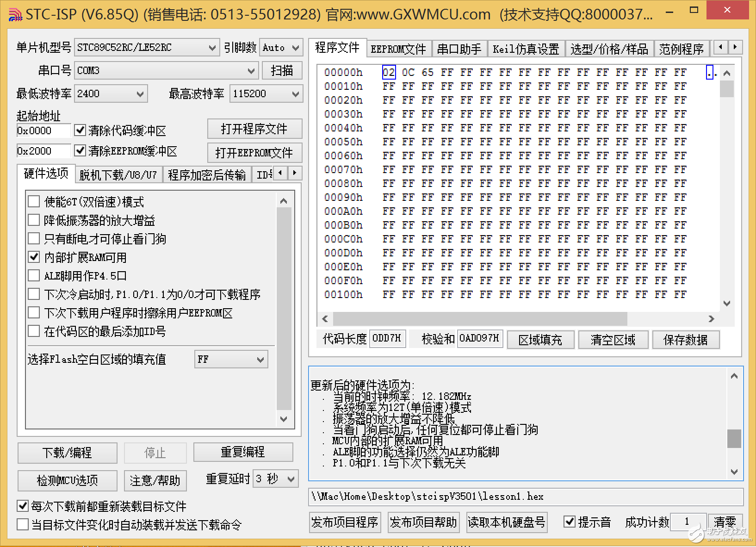Click log output scroll down arrow
This screenshot has height=547, width=756.
734,472
